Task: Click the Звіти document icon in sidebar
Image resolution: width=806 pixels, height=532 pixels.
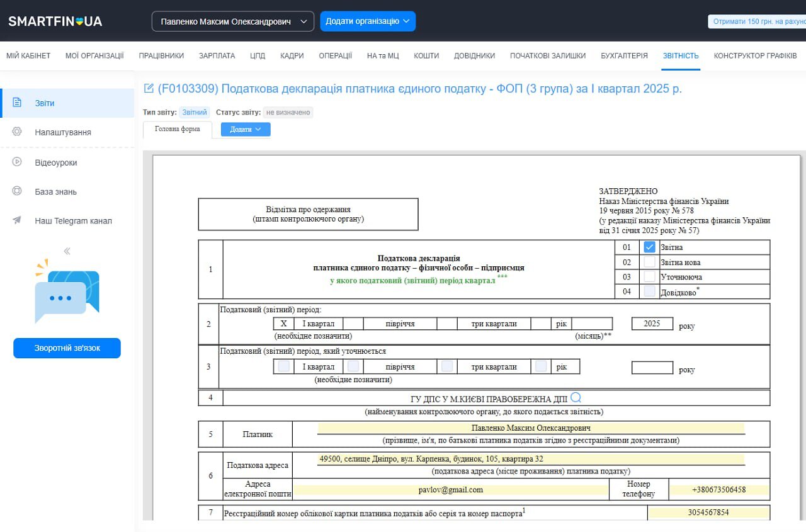Action: click(x=17, y=103)
